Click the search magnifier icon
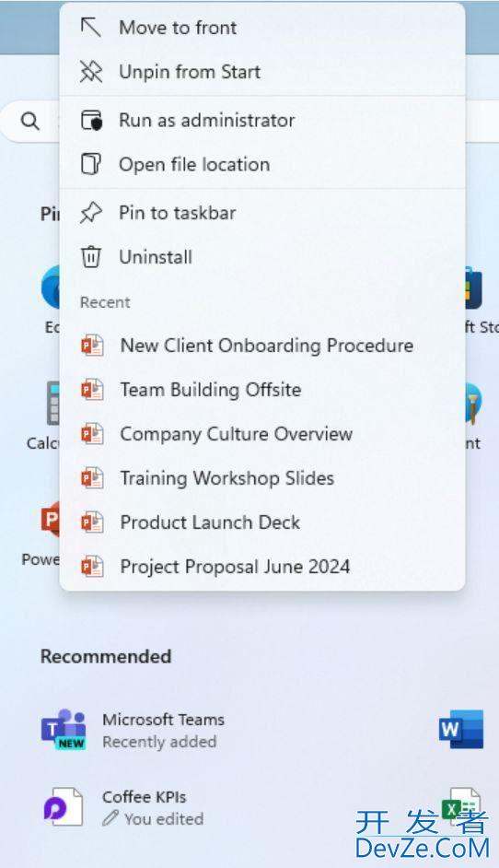This screenshot has height=868, width=499. [x=29, y=121]
